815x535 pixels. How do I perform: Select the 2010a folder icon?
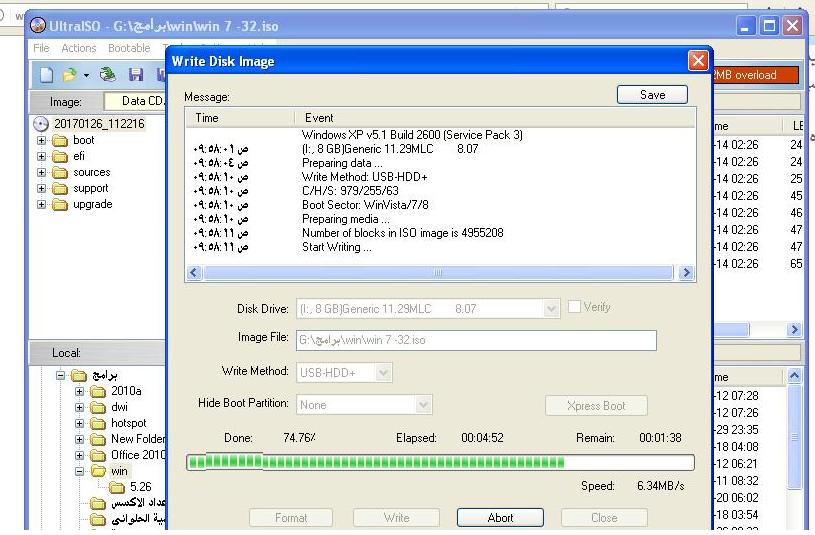pos(98,392)
